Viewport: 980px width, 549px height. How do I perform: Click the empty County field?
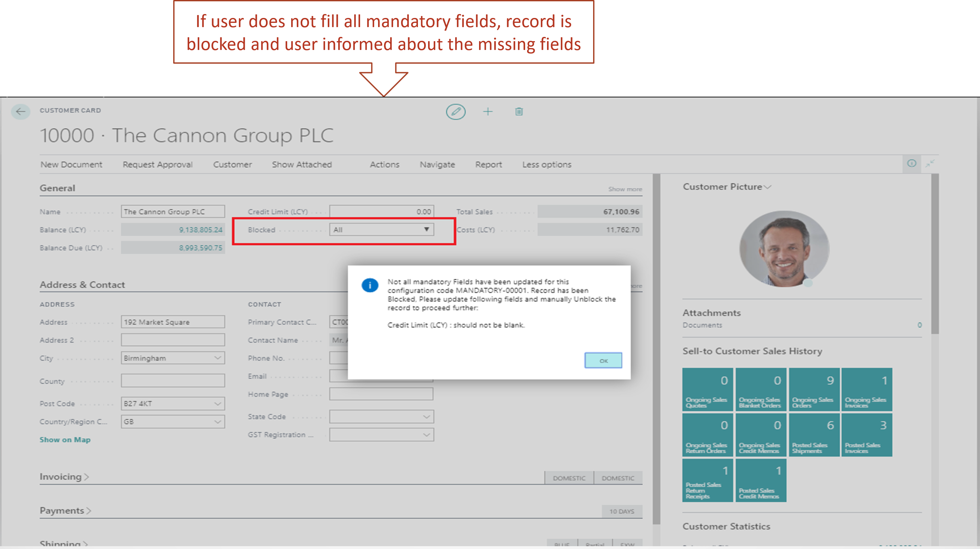pyautogui.click(x=173, y=380)
